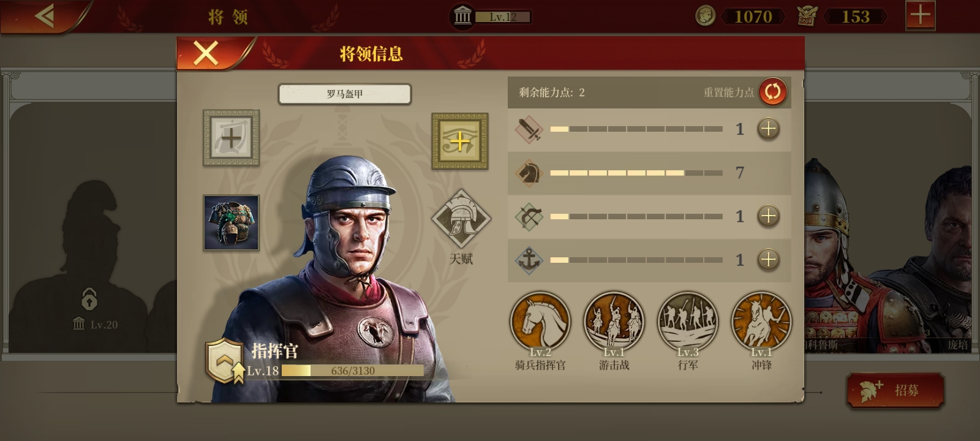Increase the sword infantry ability point
The width and height of the screenshot is (980, 441).
click(x=769, y=129)
